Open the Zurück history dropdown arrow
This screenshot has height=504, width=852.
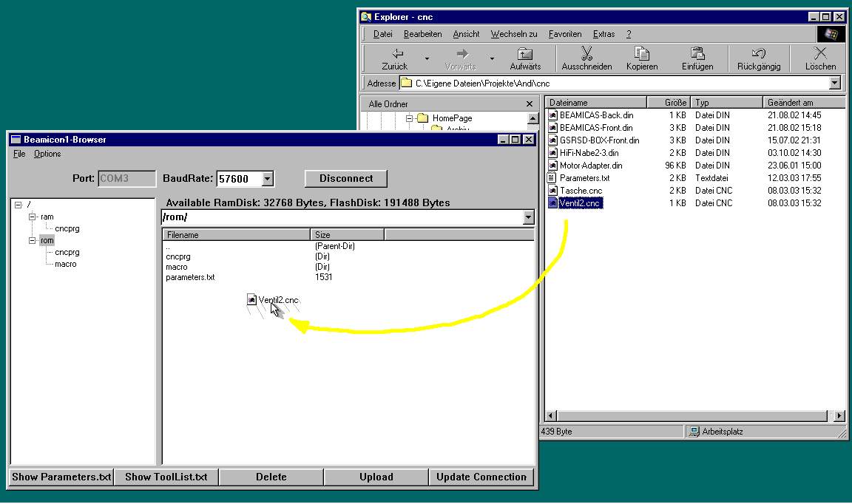pos(427,58)
